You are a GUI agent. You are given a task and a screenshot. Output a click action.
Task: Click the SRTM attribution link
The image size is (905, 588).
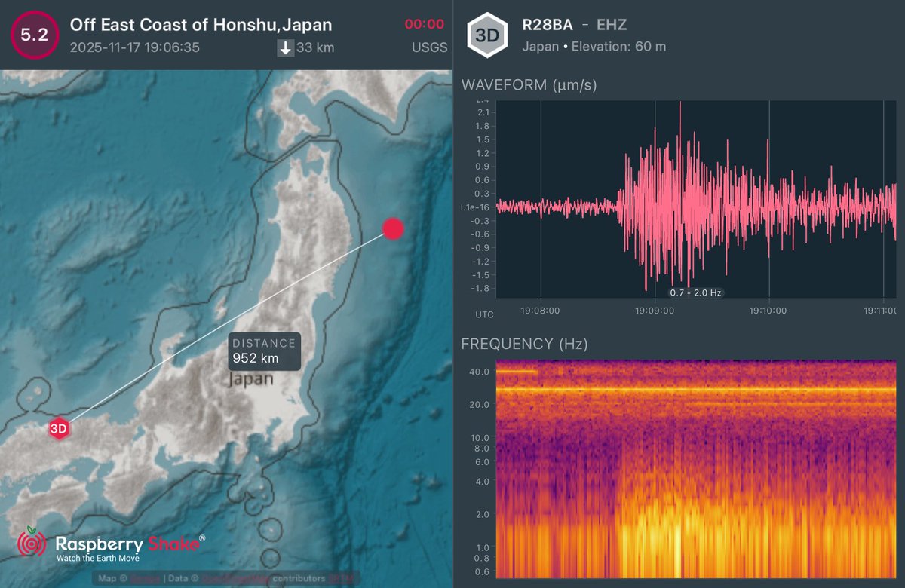[339, 577]
